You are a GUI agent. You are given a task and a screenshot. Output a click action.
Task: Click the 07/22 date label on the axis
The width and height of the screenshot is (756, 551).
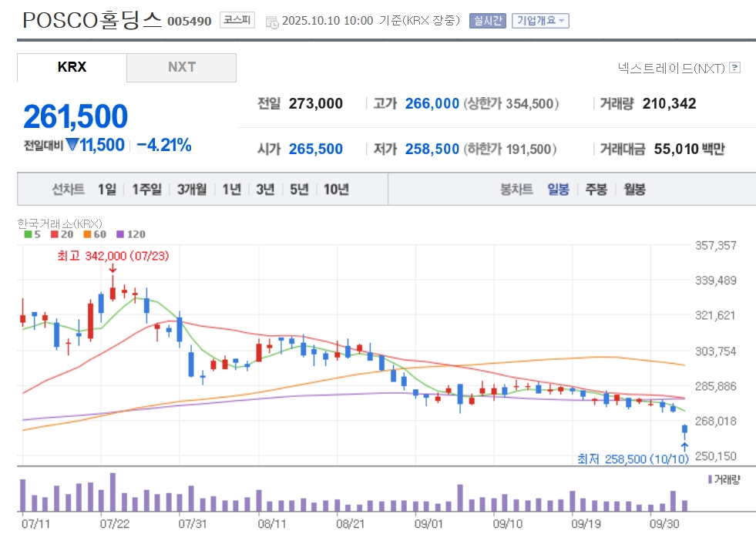(x=114, y=523)
